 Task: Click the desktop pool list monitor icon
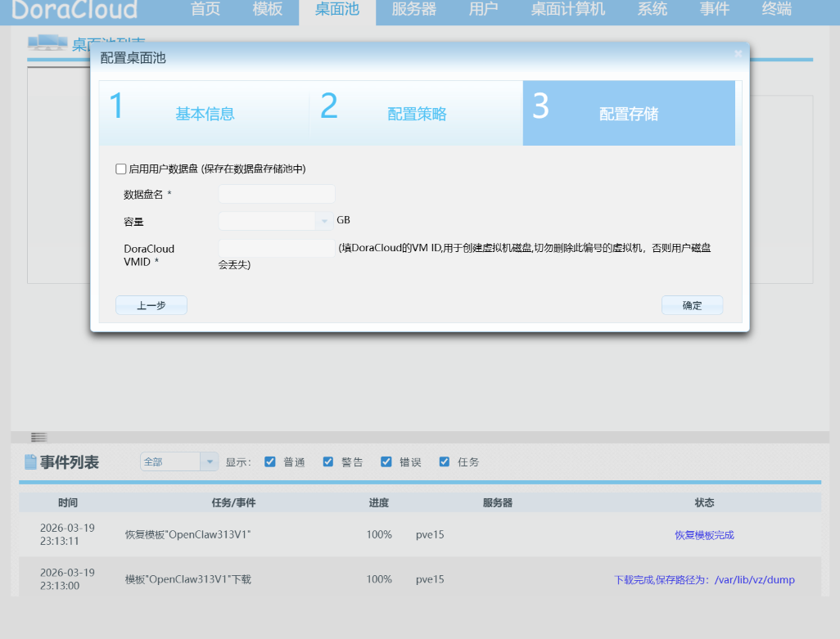(x=47, y=43)
